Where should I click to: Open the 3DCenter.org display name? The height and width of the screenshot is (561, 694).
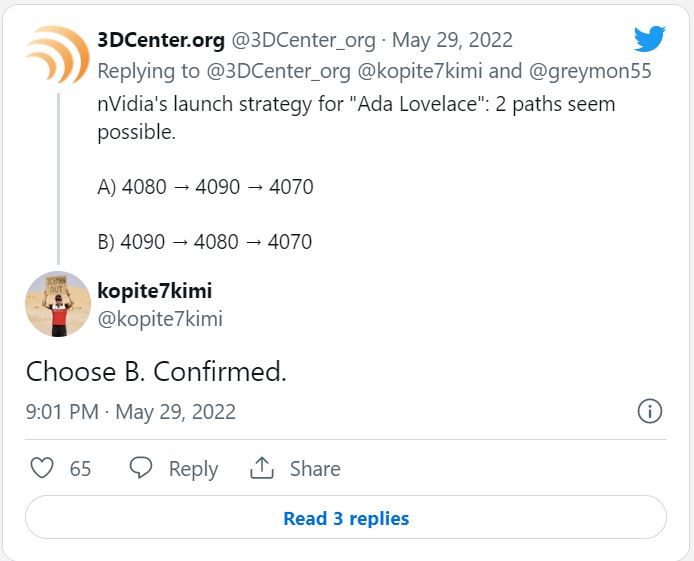pos(161,40)
